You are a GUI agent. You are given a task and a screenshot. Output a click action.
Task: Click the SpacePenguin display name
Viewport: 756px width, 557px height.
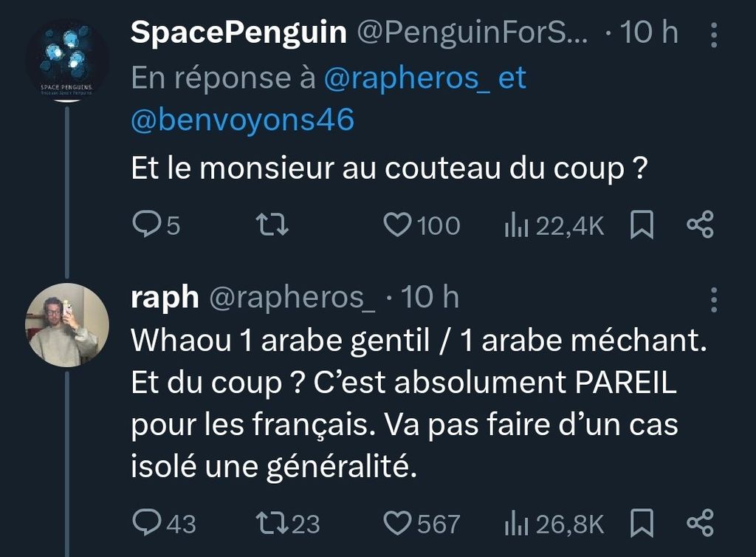coord(238,33)
